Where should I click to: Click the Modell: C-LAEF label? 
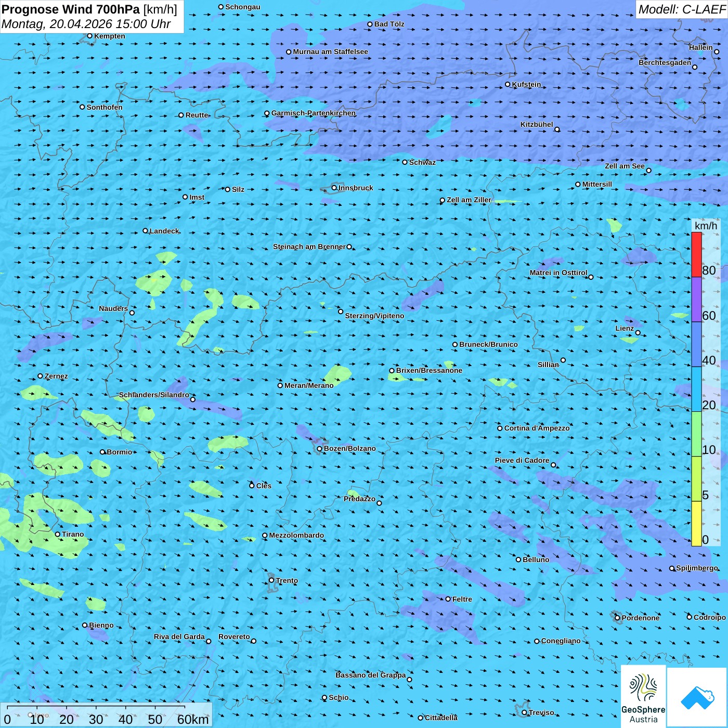[x=682, y=9]
